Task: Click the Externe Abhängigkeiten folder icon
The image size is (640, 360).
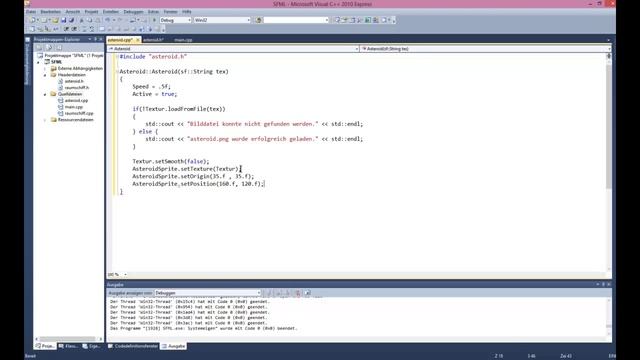Action: [x=53, y=69]
